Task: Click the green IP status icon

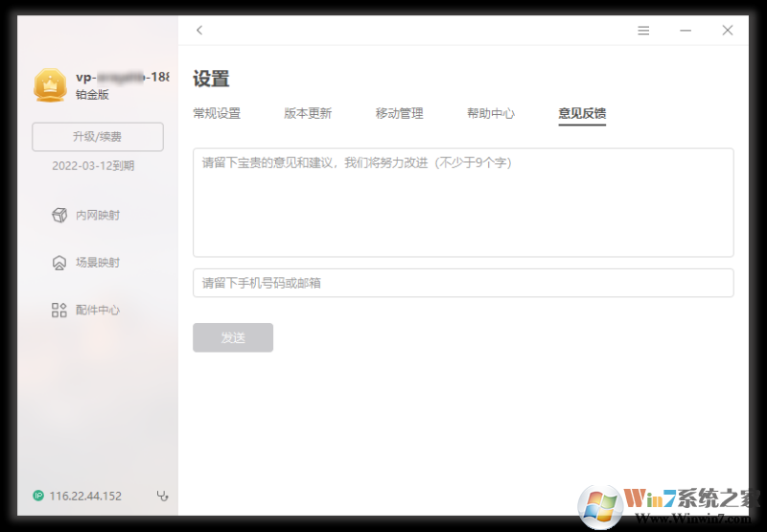Action: tap(38, 496)
